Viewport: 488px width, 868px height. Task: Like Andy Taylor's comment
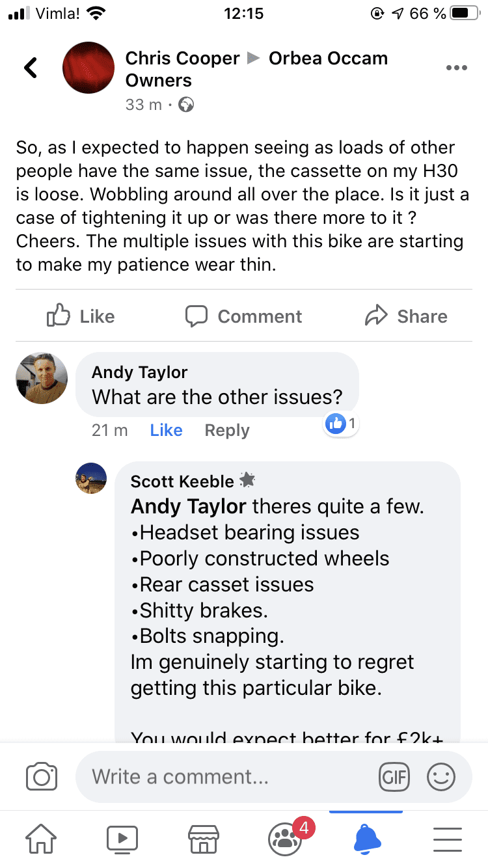coord(166,430)
